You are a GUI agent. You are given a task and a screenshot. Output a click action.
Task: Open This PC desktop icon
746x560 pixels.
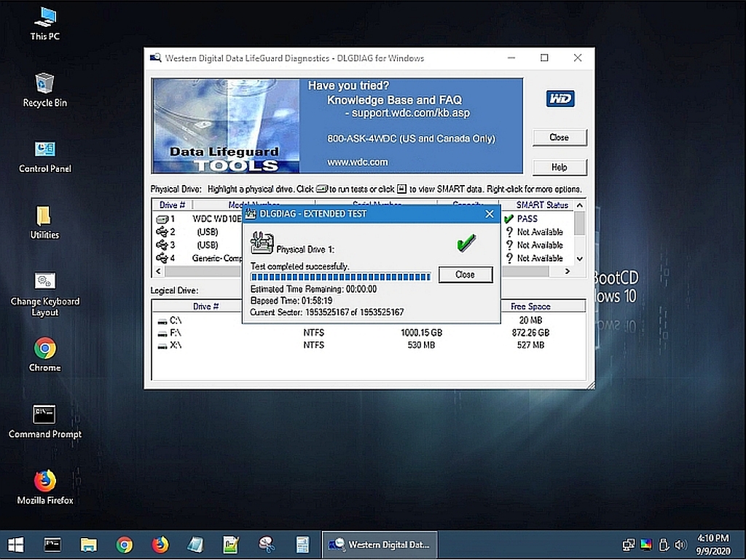pyautogui.click(x=45, y=24)
